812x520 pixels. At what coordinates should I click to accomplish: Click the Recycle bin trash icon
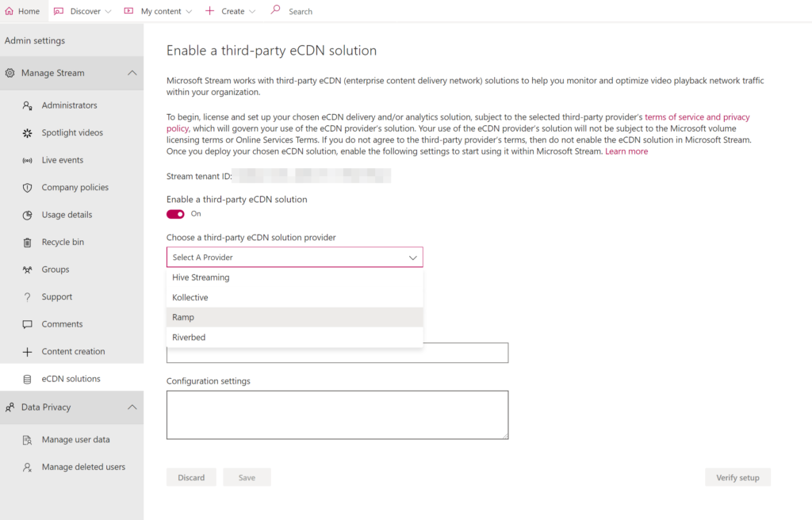coord(28,243)
